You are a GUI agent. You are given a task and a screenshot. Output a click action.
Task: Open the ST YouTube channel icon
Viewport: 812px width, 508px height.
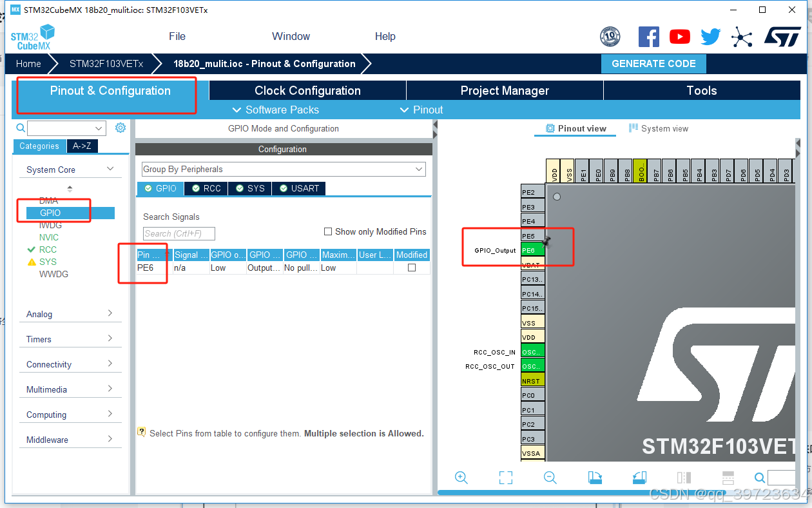[x=680, y=37]
